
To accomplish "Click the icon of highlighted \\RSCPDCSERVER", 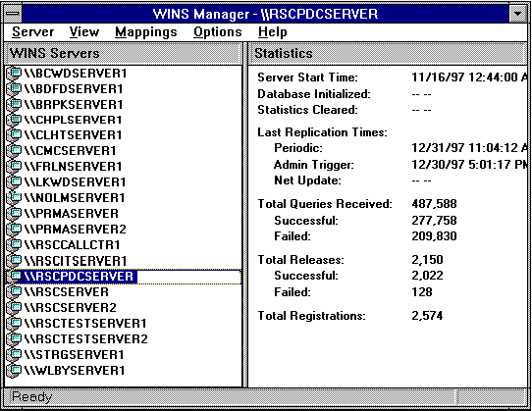I will click(15, 277).
